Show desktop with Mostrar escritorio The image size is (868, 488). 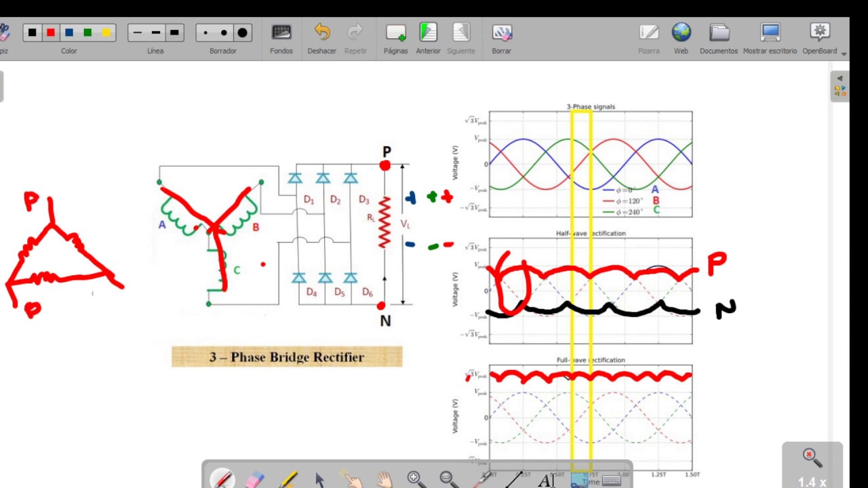tap(770, 39)
